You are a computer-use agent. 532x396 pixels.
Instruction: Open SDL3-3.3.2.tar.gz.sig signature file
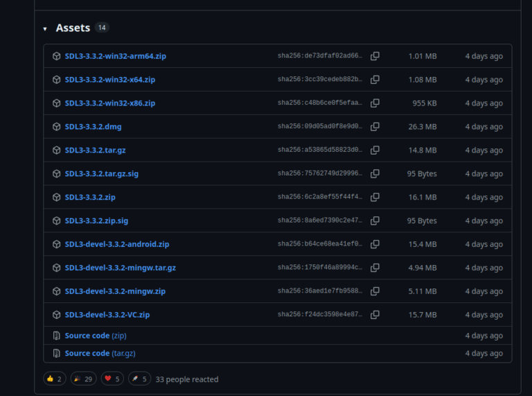[101, 174]
